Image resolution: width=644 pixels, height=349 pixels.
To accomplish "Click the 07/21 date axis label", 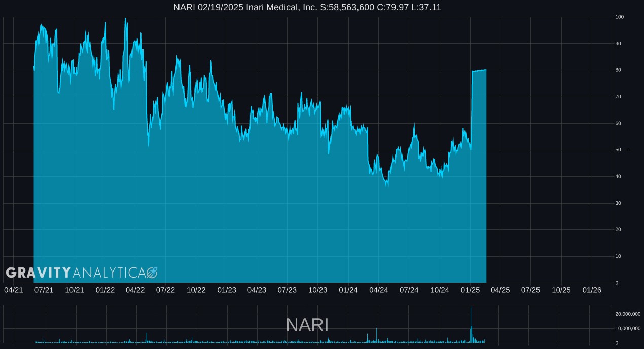I will pyautogui.click(x=44, y=290).
